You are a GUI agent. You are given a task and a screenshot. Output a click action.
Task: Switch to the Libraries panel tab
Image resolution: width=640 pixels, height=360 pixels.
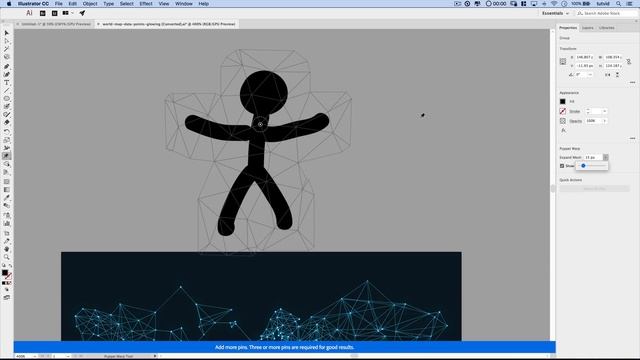(x=607, y=28)
